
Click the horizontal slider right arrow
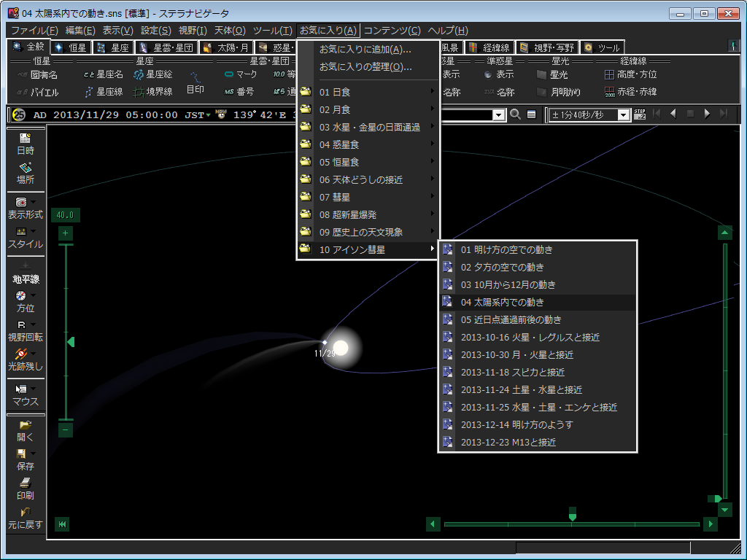(711, 524)
